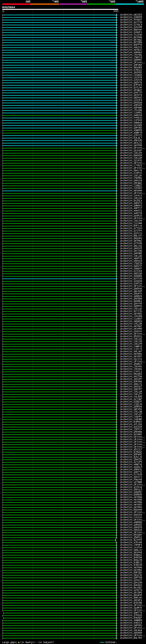Open hit UniRef100_Q38HS5
Screen dimensions: 146x644
[131, 17]
